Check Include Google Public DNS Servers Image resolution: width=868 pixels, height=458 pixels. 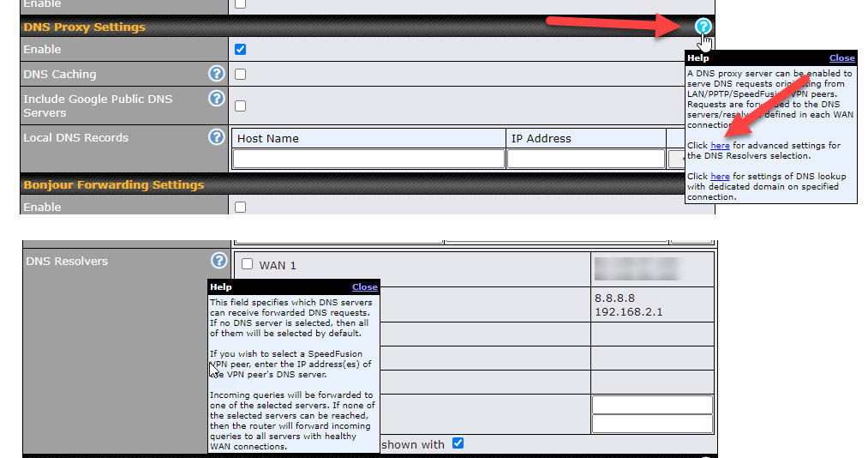coord(240,105)
